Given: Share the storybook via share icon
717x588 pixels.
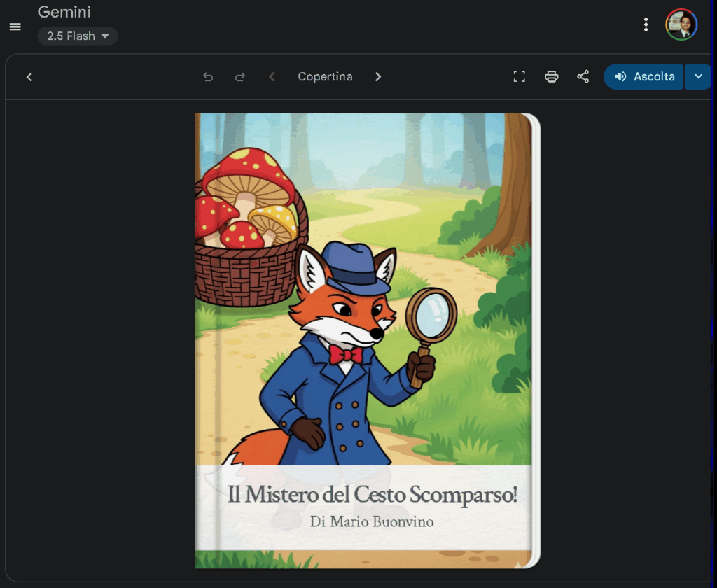Looking at the screenshot, I should click(x=583, y=77).
